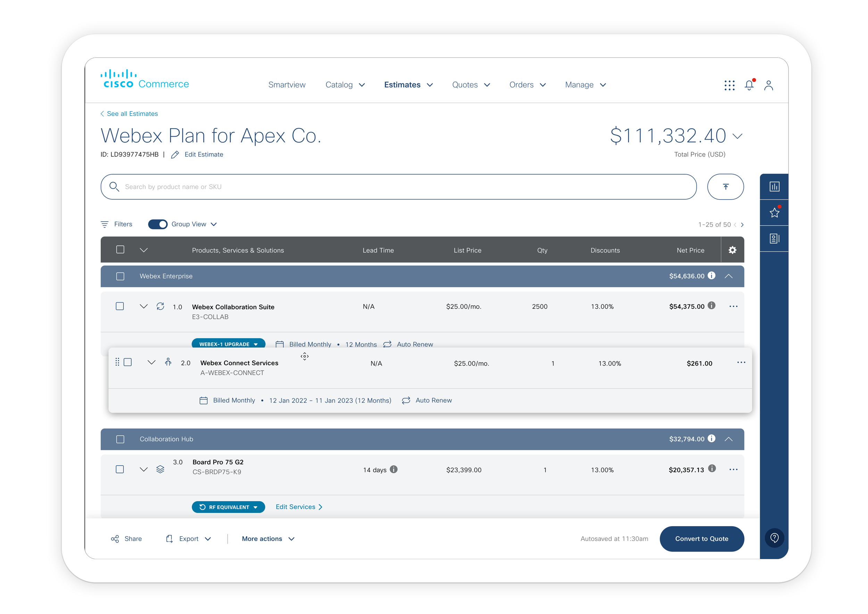Check the Webex Enterprise group checkbox
Viewport: 868px width, 614px height.
pyautogui.click(x=120, y=276)
